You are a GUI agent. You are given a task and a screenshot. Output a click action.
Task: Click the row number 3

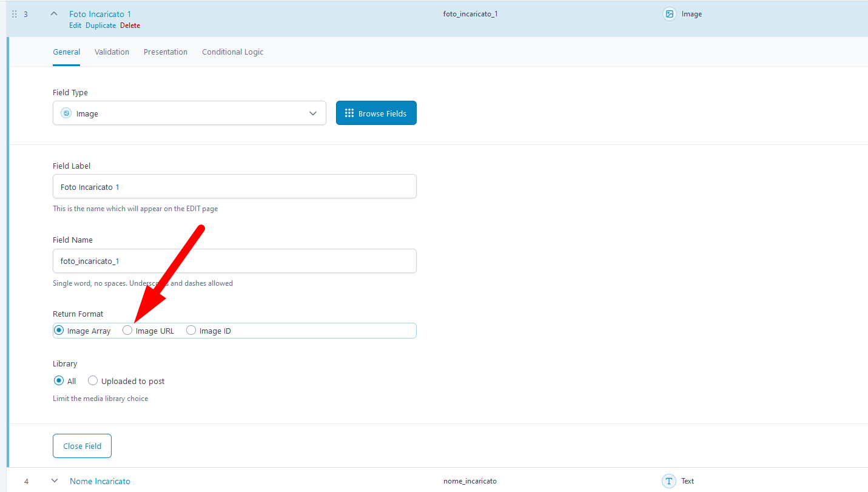click(25, 14)
